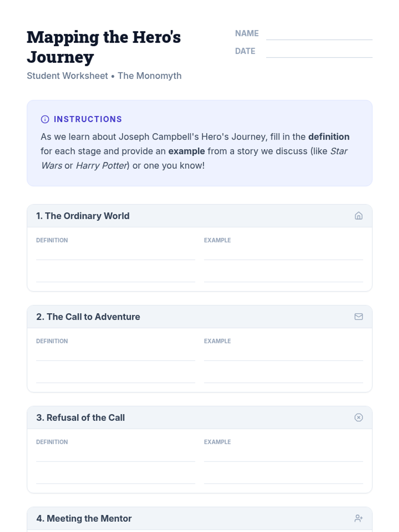This screenshot has height=532, width=399.
Task: Click the "Mapping the Hero's Journey" title
Action: (x=104, y=47)
